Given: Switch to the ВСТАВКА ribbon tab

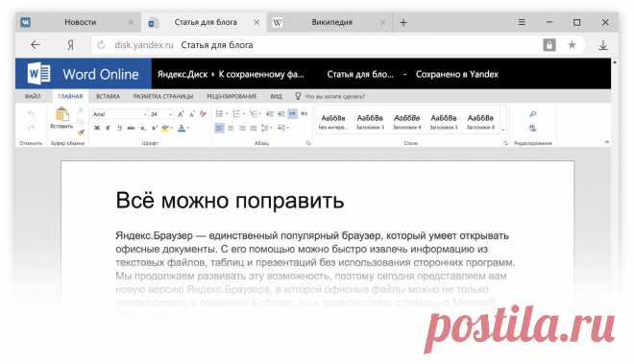Looking at the screenshot, I should 108,96.
